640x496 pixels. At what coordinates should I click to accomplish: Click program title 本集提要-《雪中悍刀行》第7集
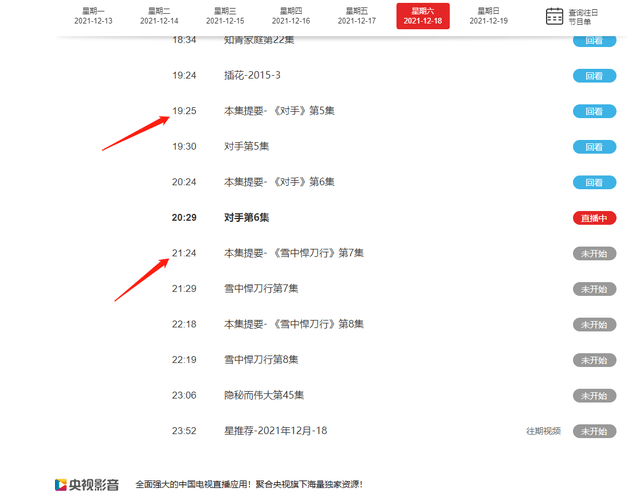(x=294, y=253)
